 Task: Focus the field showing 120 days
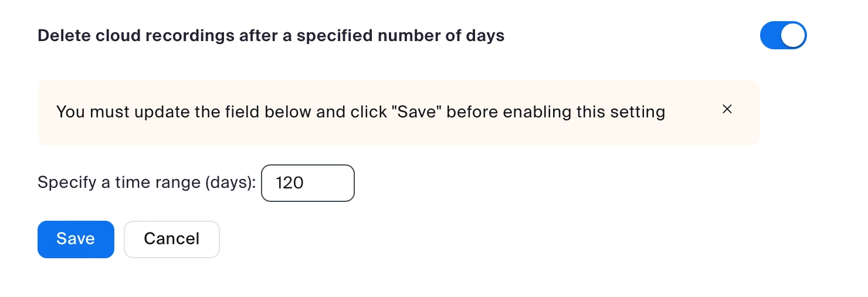(x=308, y=183)
